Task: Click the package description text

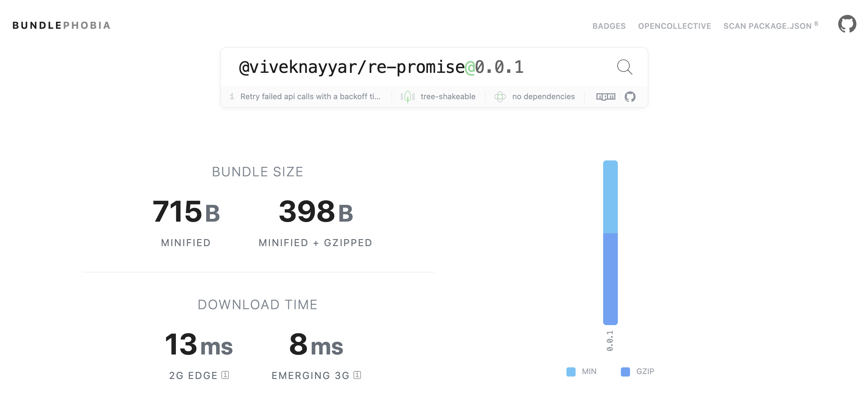Action: tap(310, 96)
